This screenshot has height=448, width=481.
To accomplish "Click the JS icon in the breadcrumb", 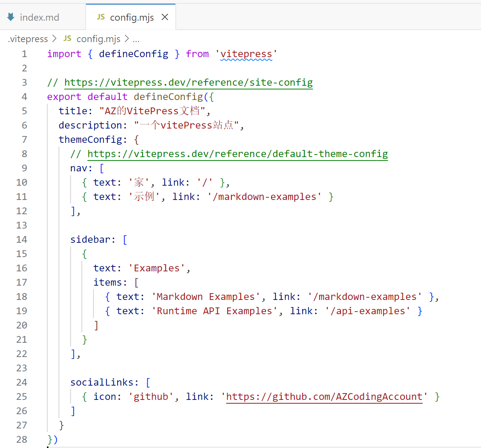I will [68, 39].
